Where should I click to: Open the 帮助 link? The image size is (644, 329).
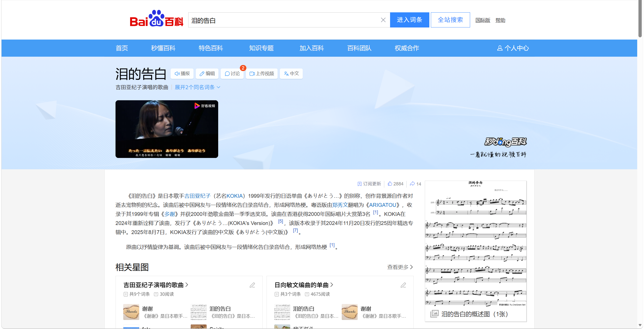pyautogui.click(x=500, y=20)
